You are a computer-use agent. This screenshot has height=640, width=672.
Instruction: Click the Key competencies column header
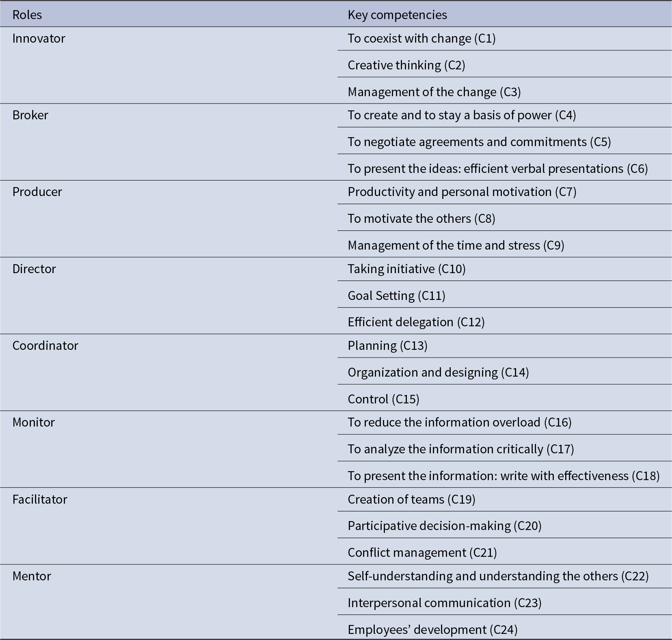[397, 15]
